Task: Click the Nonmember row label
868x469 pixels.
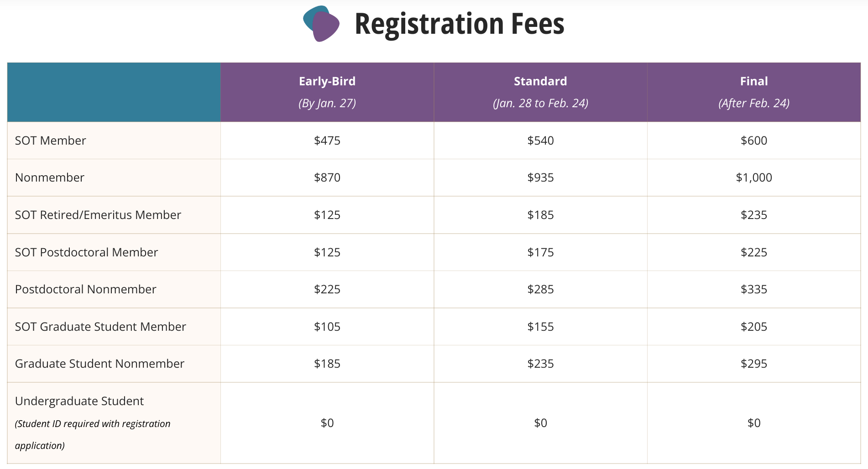Action: tap(50, 177)
